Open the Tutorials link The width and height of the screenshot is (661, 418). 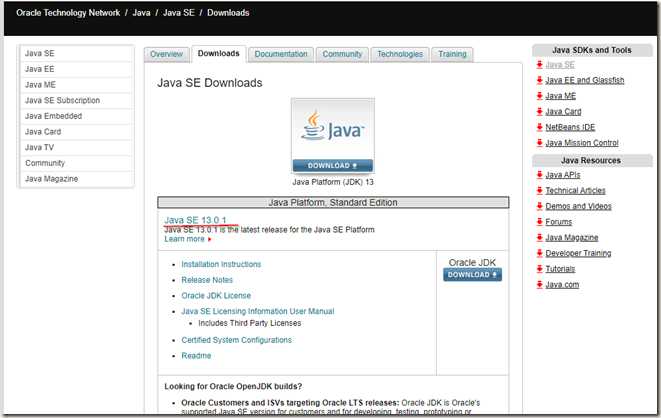(x=560, y=268)
